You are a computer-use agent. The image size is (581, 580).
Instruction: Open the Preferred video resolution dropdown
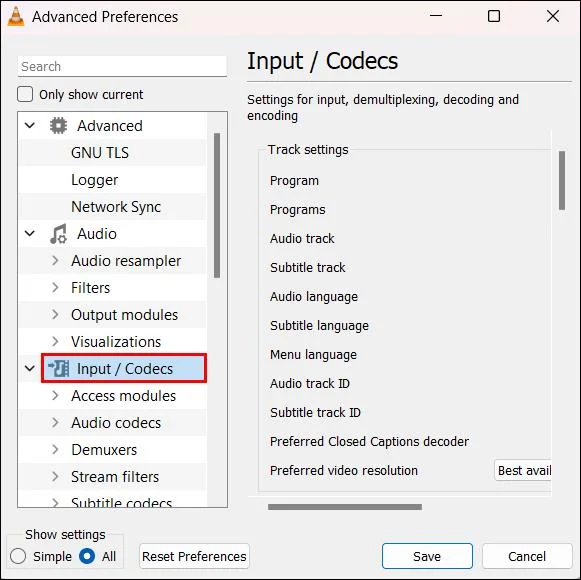[523, 470]
